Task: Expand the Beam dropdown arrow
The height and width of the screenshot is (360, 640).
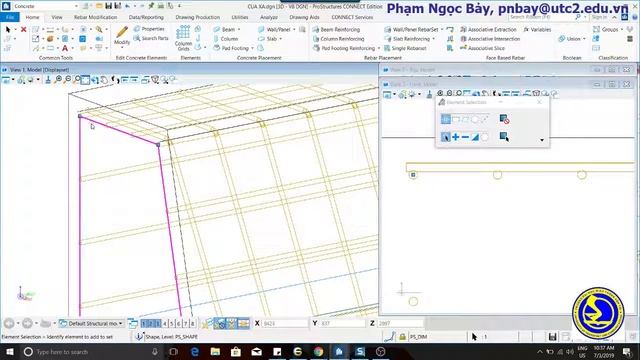Action: pyautogui.click(x=239, y=29)
